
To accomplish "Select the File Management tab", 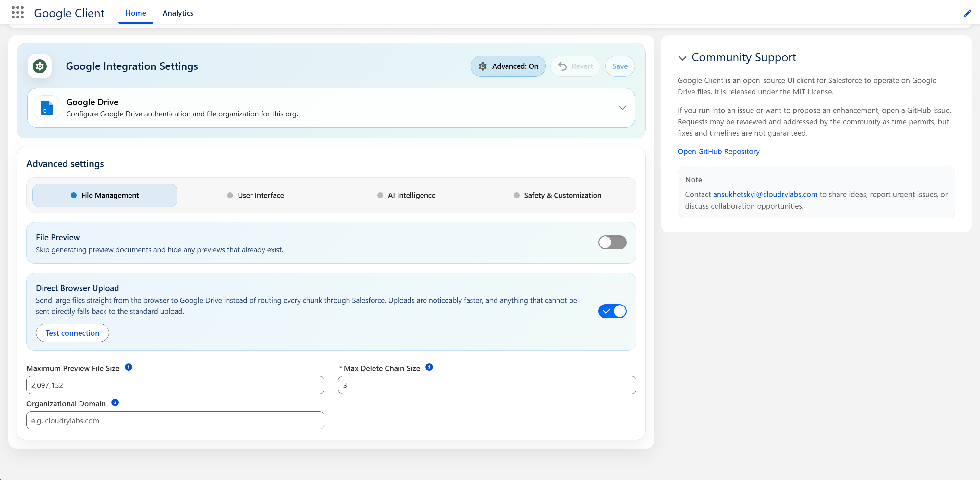I will [x=104, y=195].
